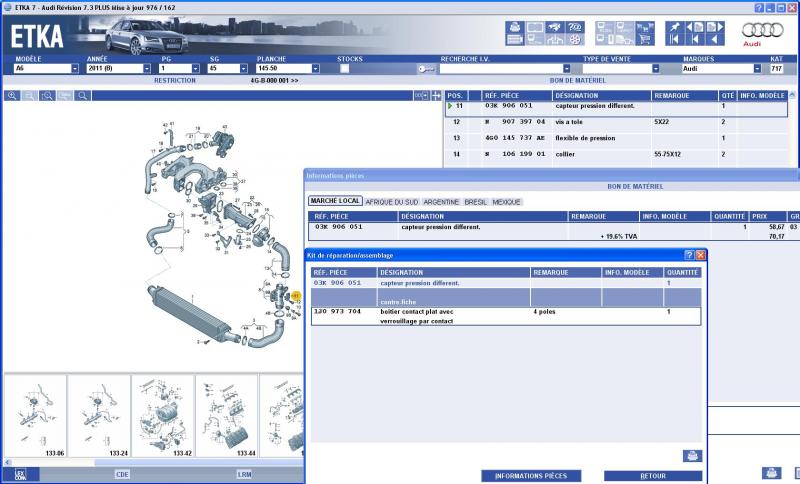Open the Modèle dropdown
This screenshot has height=484, width=800.
(75, 68)
